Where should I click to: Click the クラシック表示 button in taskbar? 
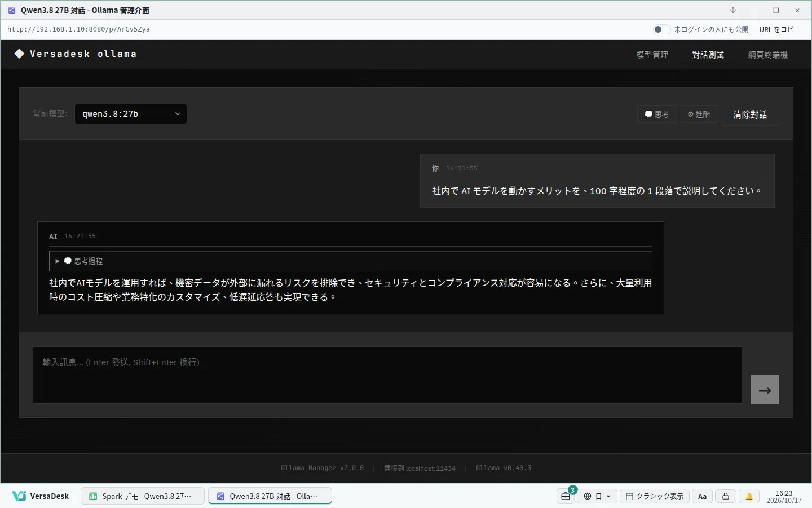click(655, 496)
